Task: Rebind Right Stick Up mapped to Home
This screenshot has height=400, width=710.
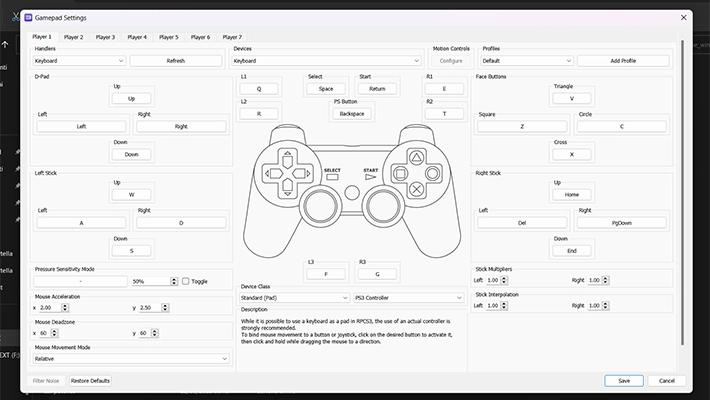Action: (x=571, y=195)
